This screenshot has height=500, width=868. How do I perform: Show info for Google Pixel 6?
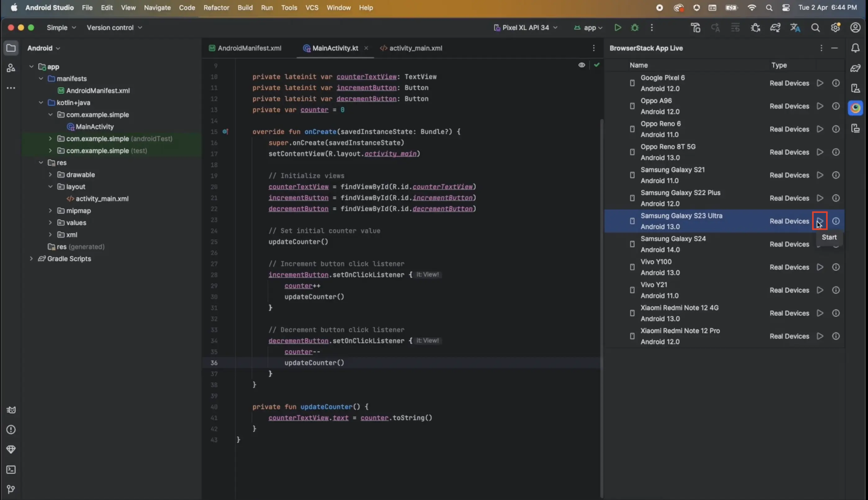[836, 83]
